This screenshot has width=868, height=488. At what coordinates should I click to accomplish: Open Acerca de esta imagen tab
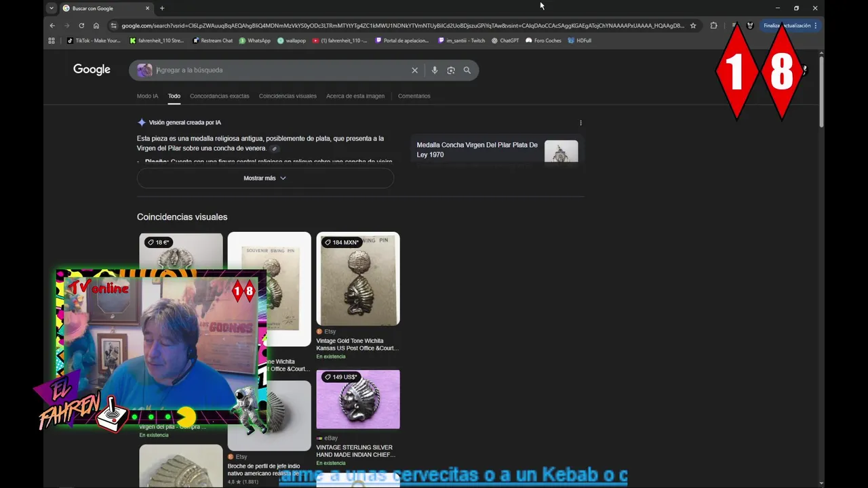355,96
